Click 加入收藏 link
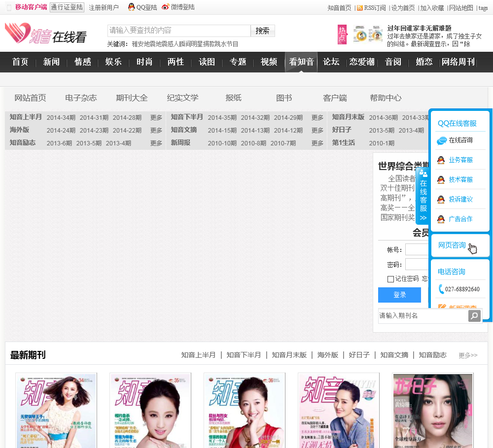 (x=432, y=8)
